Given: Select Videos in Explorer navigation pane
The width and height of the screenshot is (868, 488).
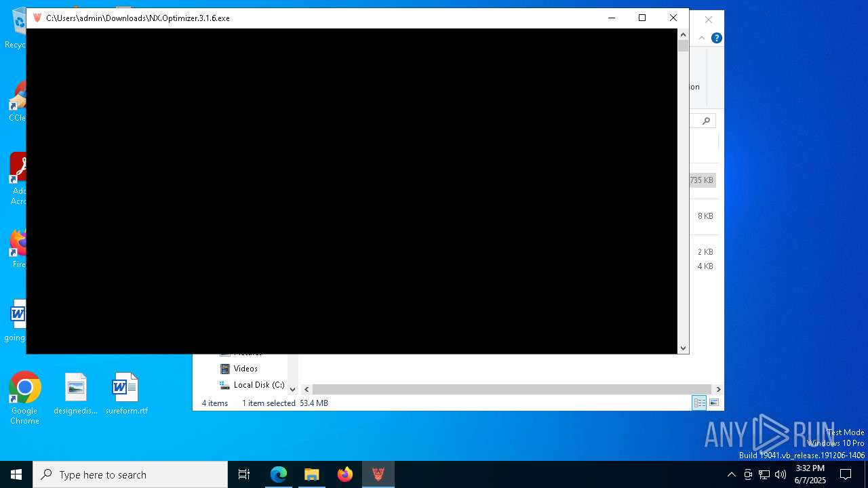Looking at the screenshot, I should [x=245, y=369].
